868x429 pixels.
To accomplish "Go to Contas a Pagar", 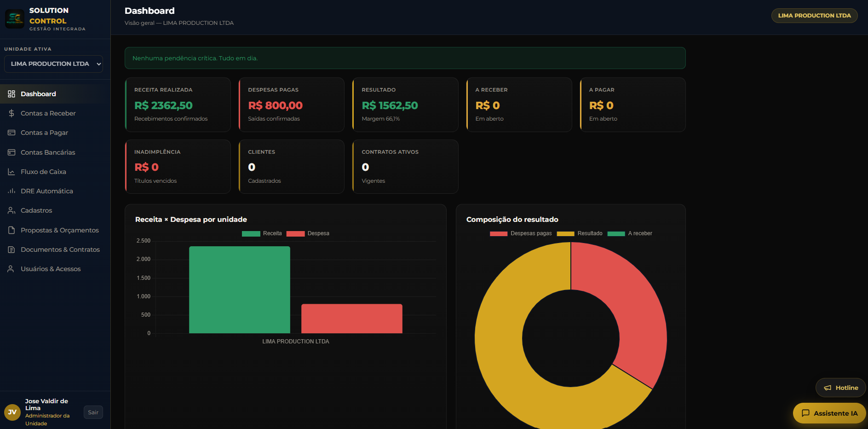I will click(x=55, y=133).
